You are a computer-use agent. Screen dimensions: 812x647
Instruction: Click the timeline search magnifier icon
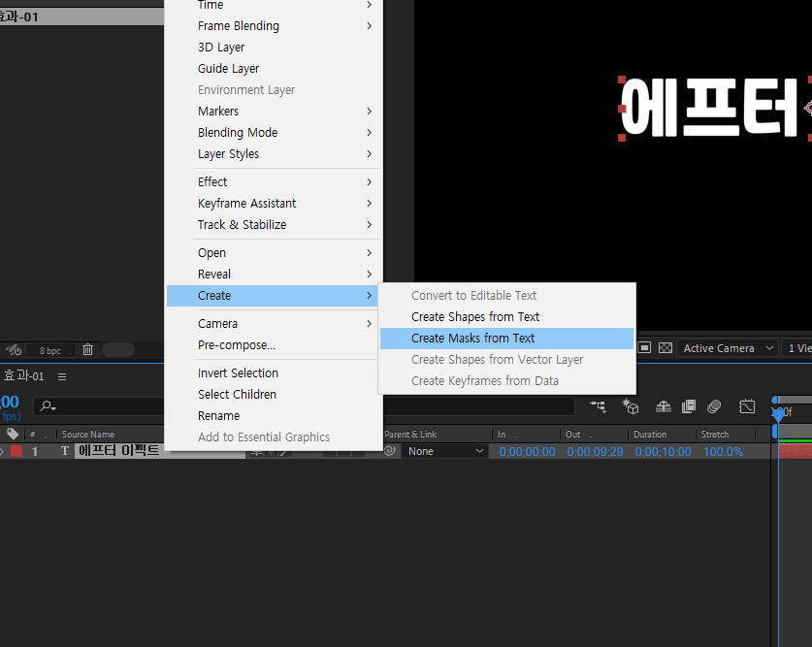(49, 406)
